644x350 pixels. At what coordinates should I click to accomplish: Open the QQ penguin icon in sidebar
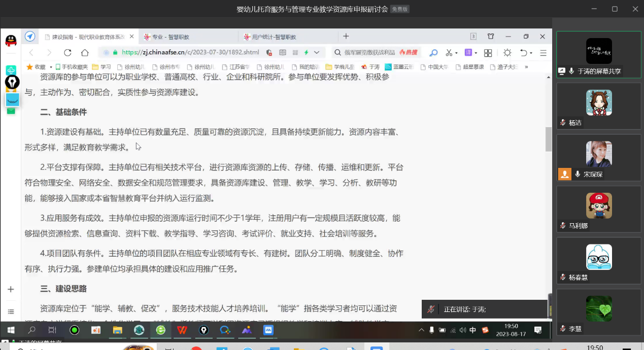11,41
